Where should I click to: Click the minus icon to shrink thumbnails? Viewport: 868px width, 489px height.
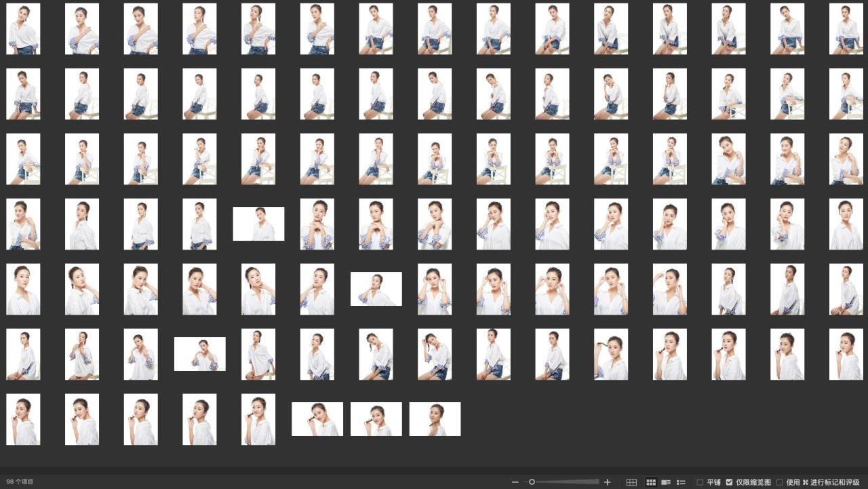[x=515, y=482]
